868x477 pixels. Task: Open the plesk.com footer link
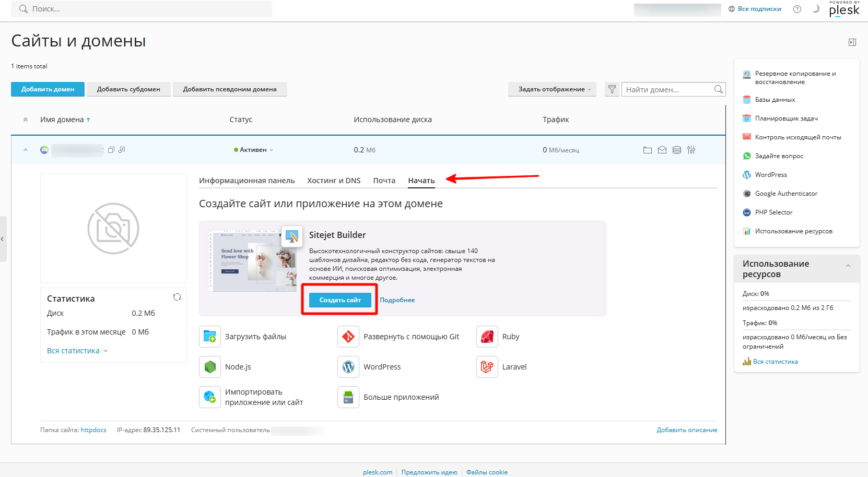[378, 472]
